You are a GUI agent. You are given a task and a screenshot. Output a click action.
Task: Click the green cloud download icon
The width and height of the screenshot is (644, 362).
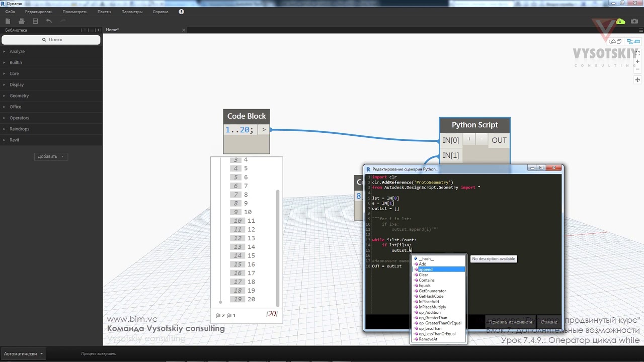pos(620,22)
